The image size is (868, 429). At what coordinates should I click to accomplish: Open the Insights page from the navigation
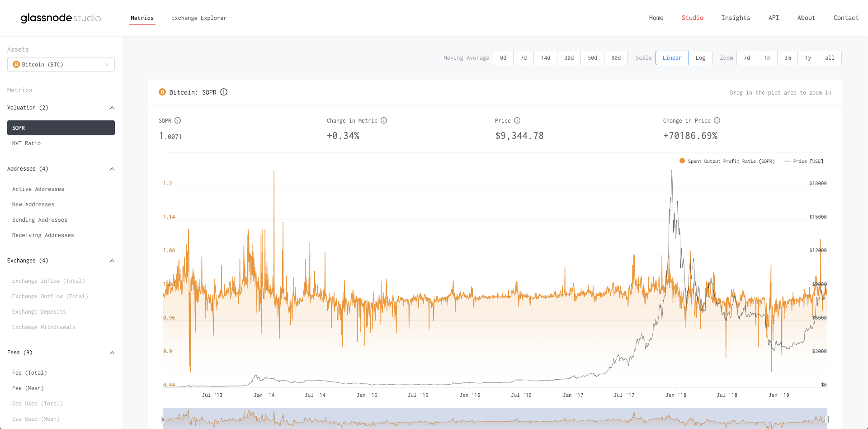pyautogui.click(x=736, y=18)
